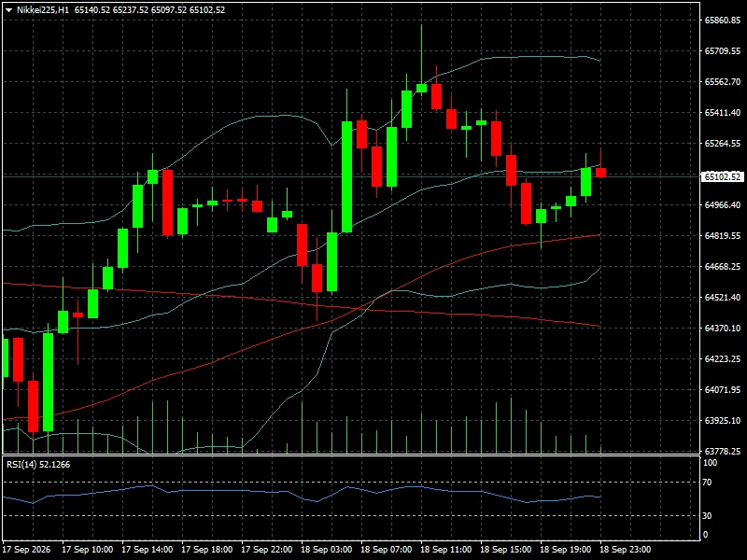Viewport: 747px width, 560px height.
Task: Select the highlighted 65102.52 current price tag
Action: click(x=722, y=176)
